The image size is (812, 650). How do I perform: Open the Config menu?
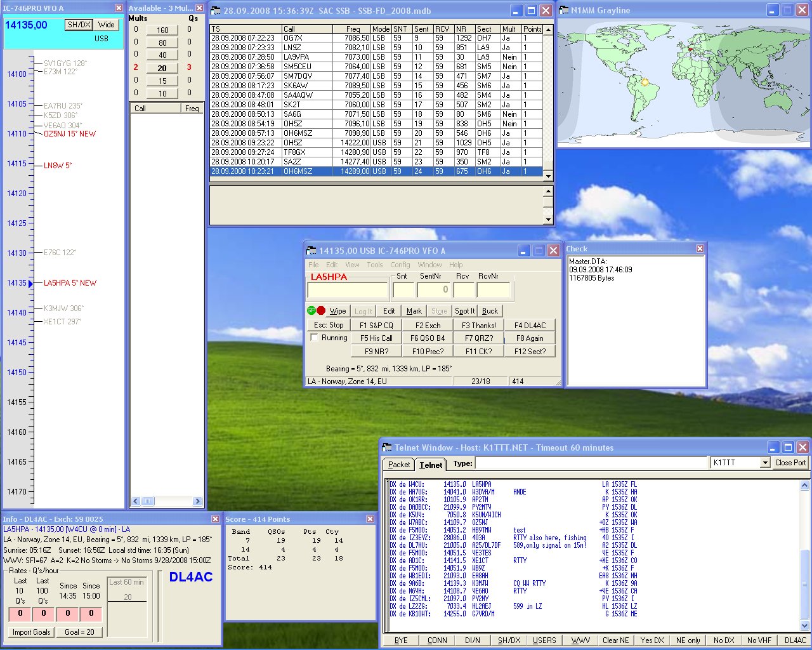400,265
